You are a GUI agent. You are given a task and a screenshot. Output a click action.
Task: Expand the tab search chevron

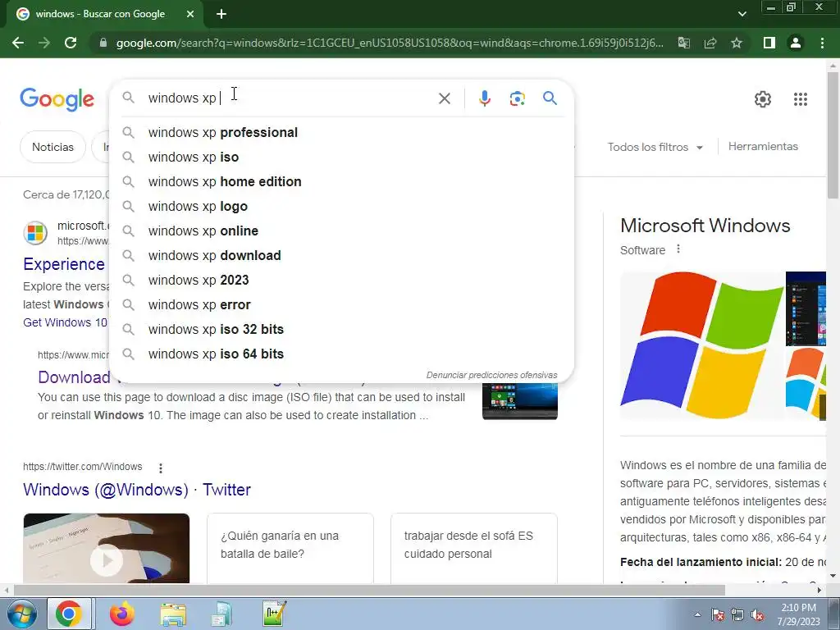742,14
